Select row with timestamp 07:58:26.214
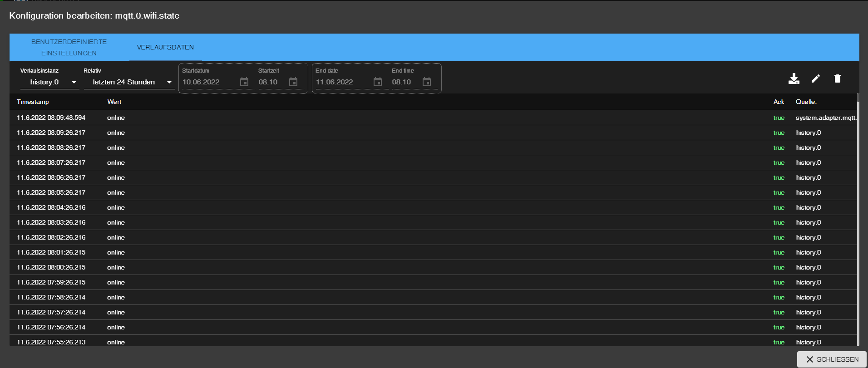 [x=433, y=297]
